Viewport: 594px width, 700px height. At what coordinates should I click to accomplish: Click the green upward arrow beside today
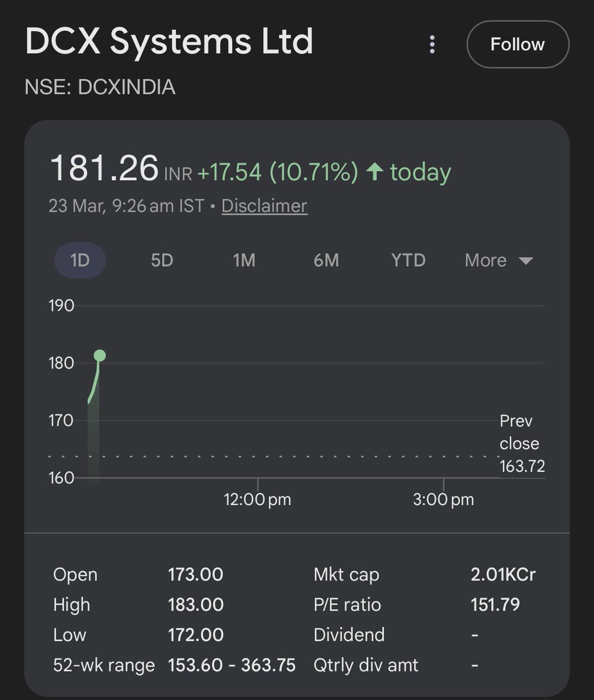coord(374,171)
